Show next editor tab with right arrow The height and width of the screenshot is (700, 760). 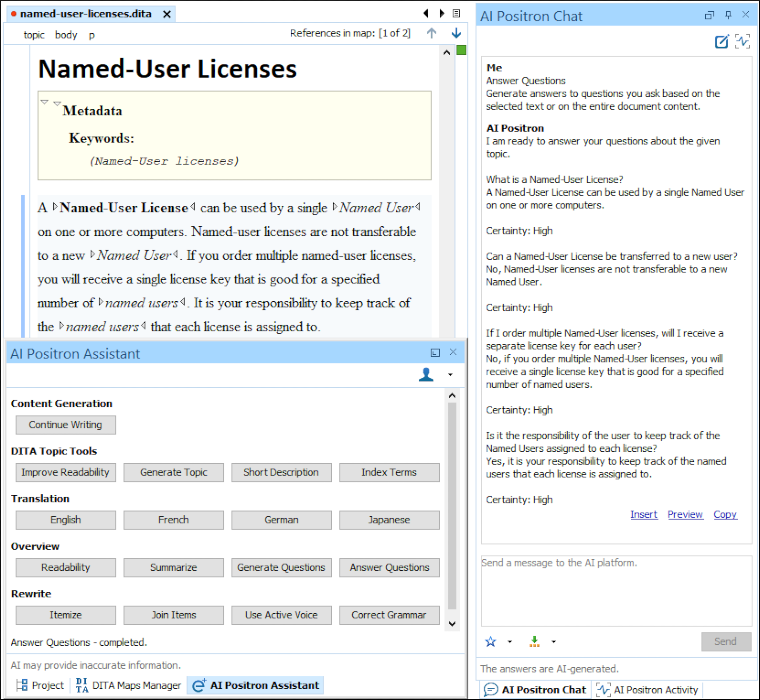point(442,13)
